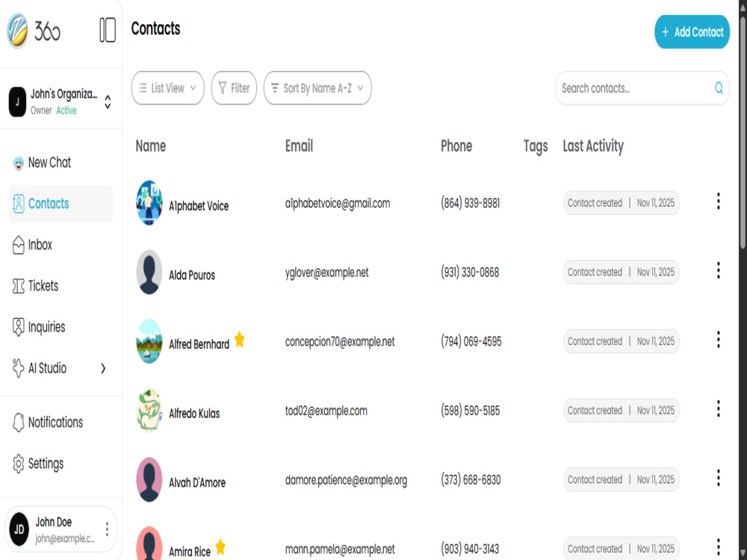Open the Alfredo Kulas contact name
This screenshot has height=560, width=747.
pyautogui.click(x=194, y=414)
